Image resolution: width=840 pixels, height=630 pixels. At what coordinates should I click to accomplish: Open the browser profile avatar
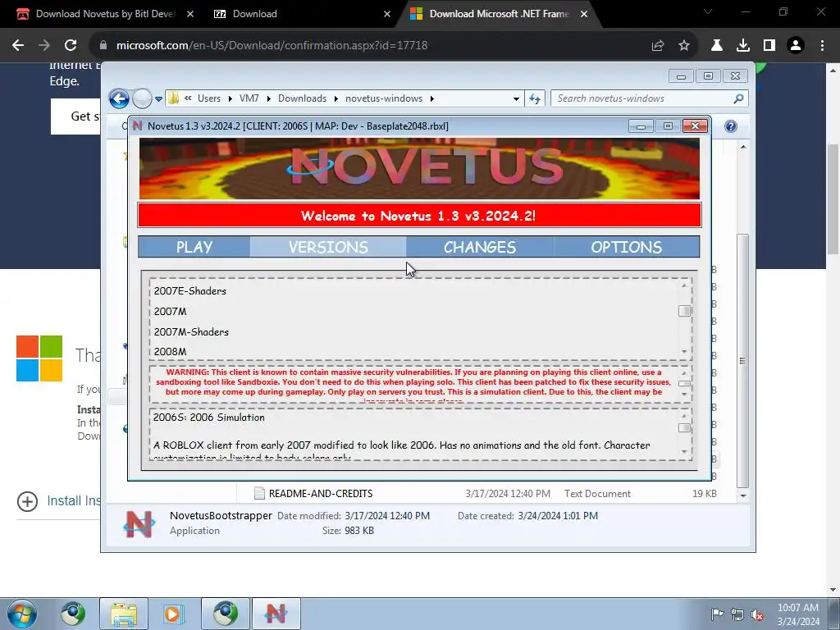coord(796,46)
